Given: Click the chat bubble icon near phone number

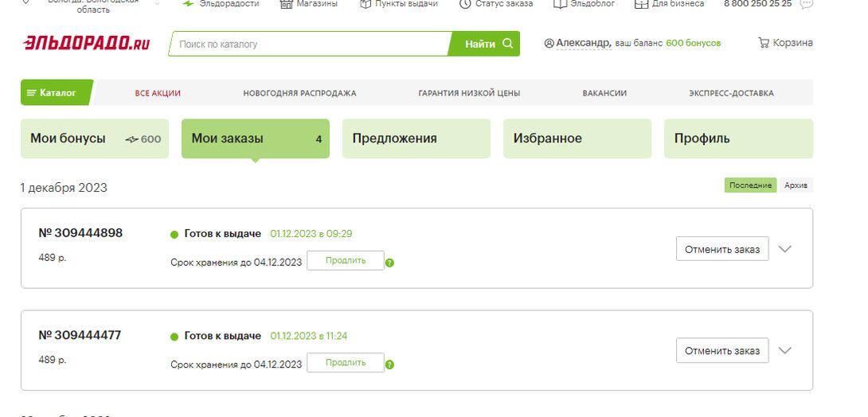Looking at the screenshot, I should coord(807,3).
